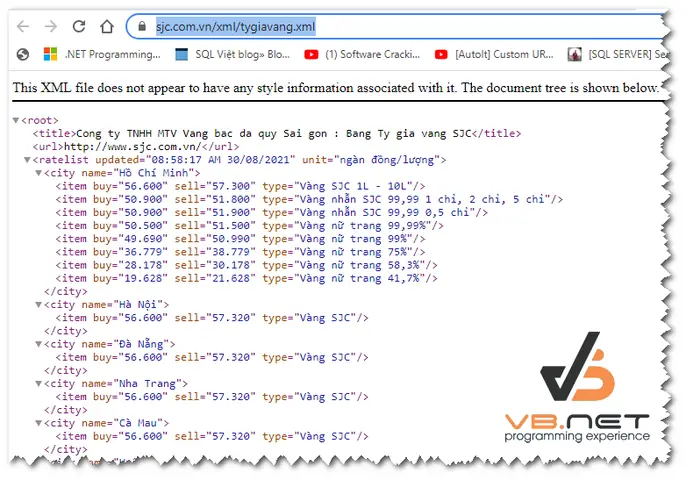Open the globe icon bookmark
This screenshot has width=686, height=480.
[23, 54]
